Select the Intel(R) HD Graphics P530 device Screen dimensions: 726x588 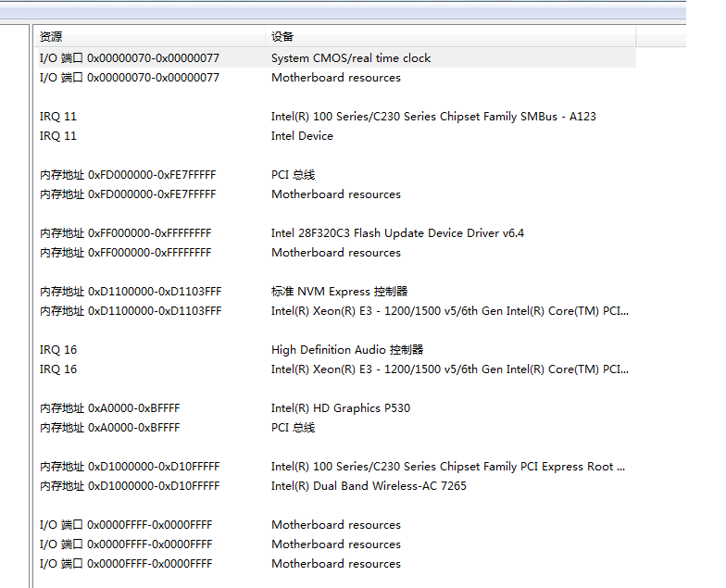coord(341,408)
